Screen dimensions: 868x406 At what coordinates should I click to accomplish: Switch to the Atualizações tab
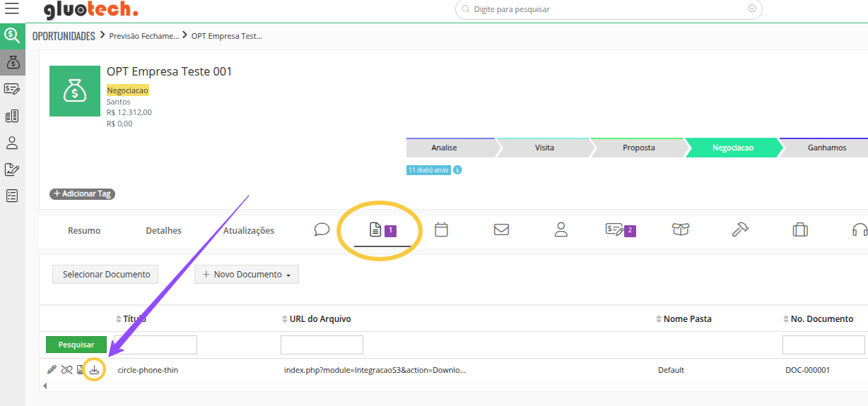249,230
